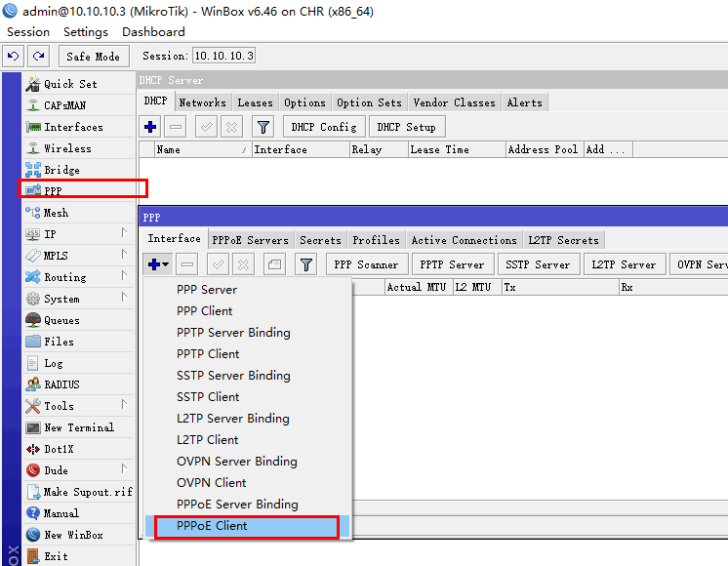Expand IP submenu

124,232
